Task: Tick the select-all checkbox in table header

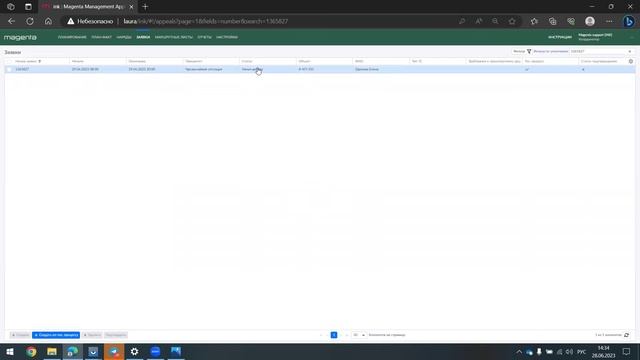Action: pyautogui.click(x=9, y=61)
